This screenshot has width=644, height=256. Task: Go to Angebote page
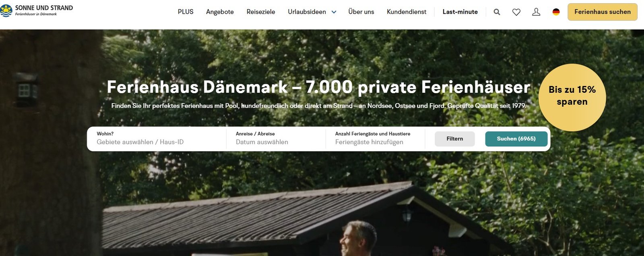click(220, 12)
